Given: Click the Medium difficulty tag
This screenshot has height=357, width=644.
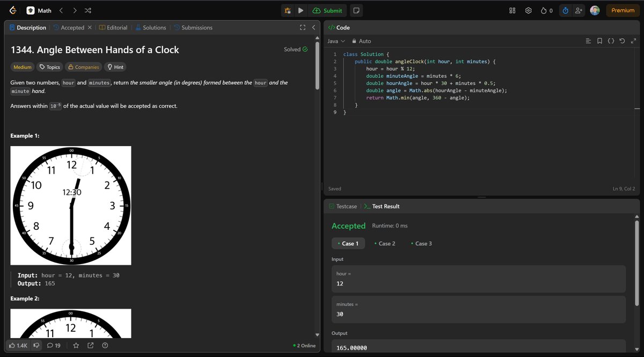Looking at the screenshot, I should (23, 67).
